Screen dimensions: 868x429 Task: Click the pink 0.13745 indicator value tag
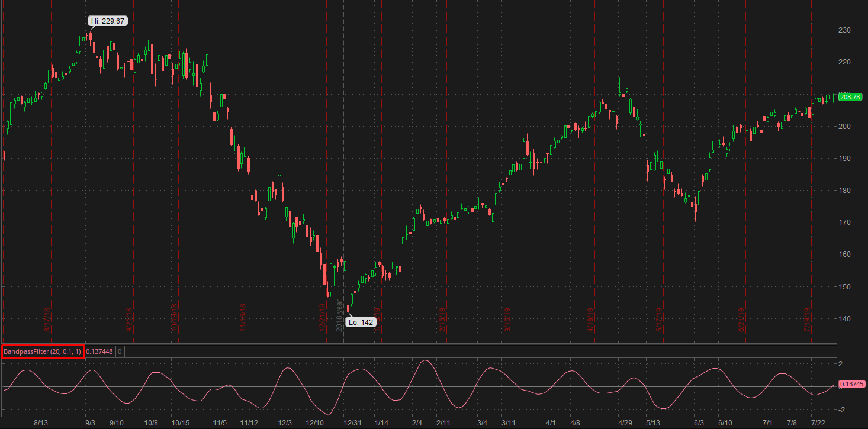(x=852, y=385)
